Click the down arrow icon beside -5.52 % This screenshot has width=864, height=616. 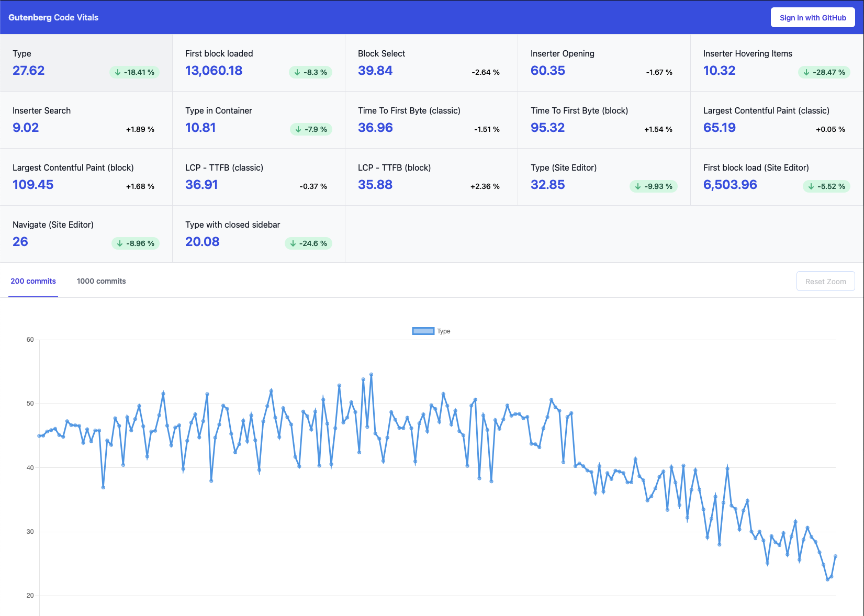[x=811, y=186]
